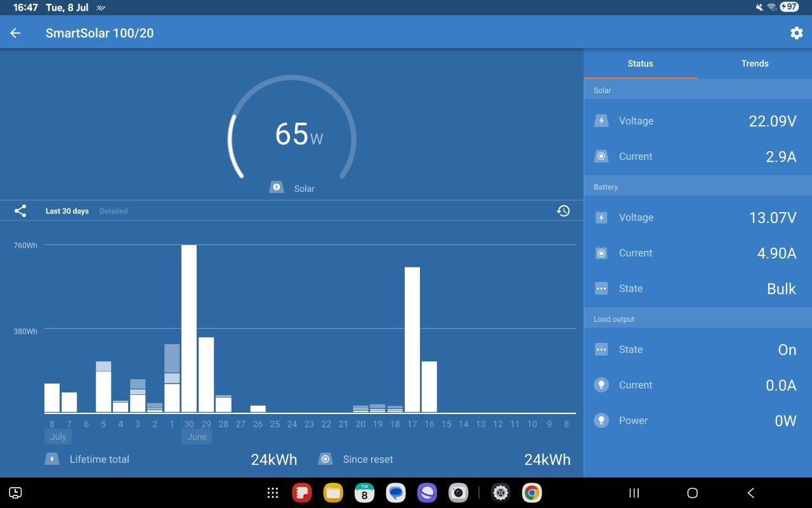812x508 pixels.
Task: Select the bar for 28 June
Action: 223,404
